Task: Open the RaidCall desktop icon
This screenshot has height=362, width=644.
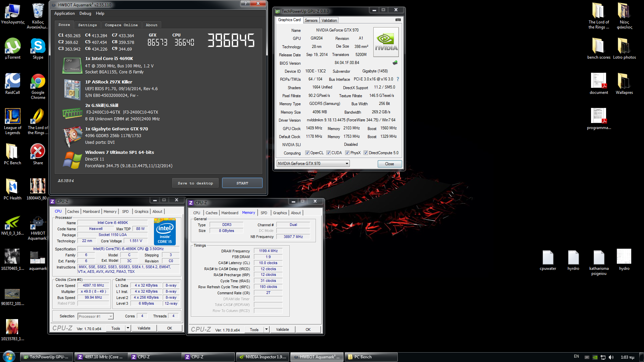Action: point(13,84)
